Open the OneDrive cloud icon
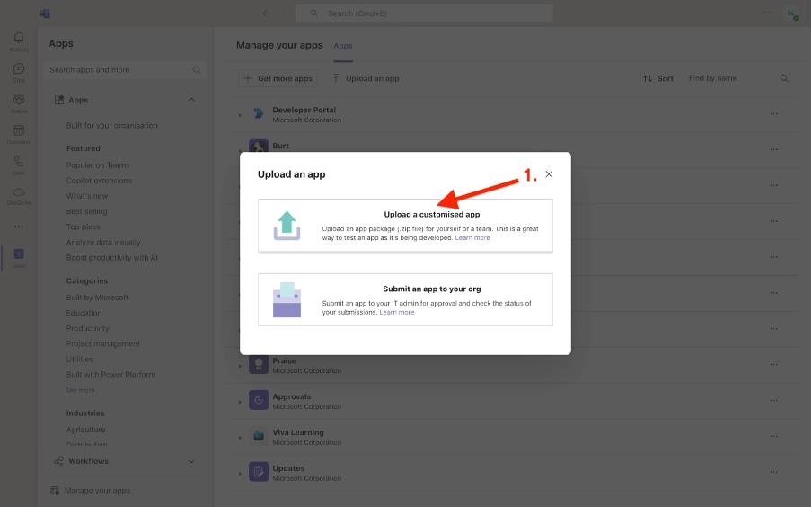This screenshot has height=507, width=812. (x=19, y=191)
